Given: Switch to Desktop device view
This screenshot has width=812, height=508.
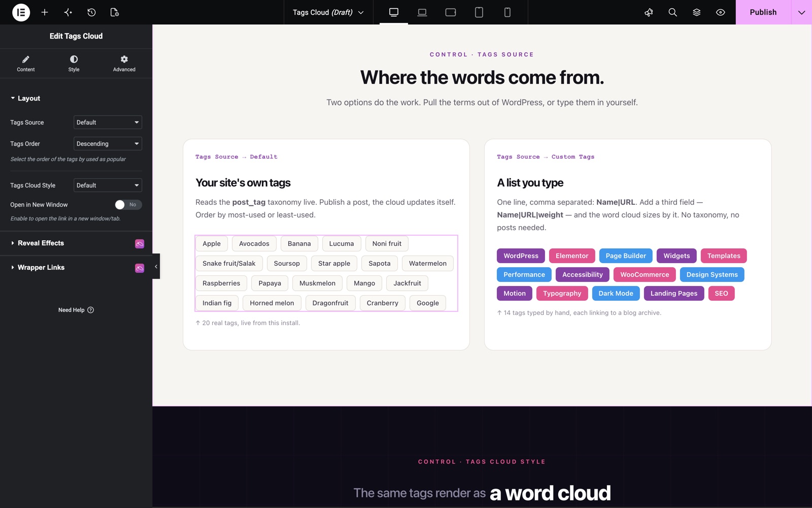Looking at the screenshot, I should coord(394,12).
